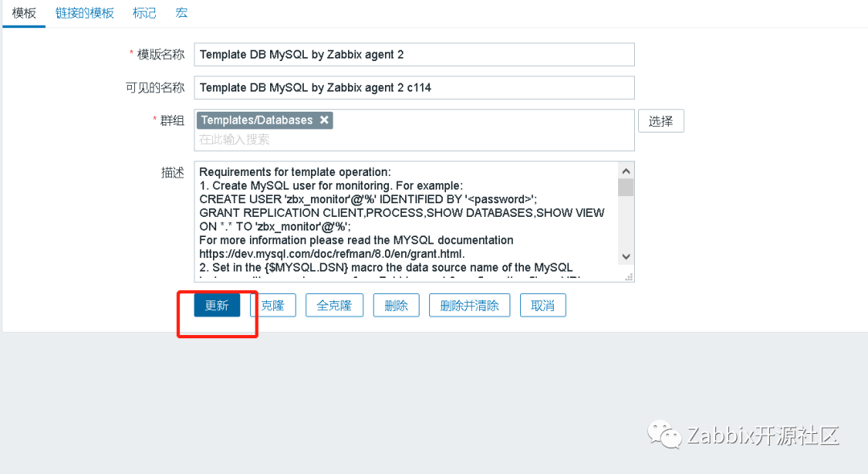Click the Templates/Databases tag text
This screenshot has width=868, height=474.
click(257, 120)
